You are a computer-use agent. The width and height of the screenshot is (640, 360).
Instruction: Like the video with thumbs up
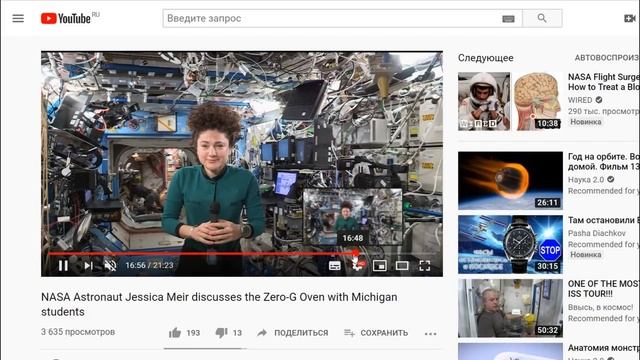pos(175,333)
